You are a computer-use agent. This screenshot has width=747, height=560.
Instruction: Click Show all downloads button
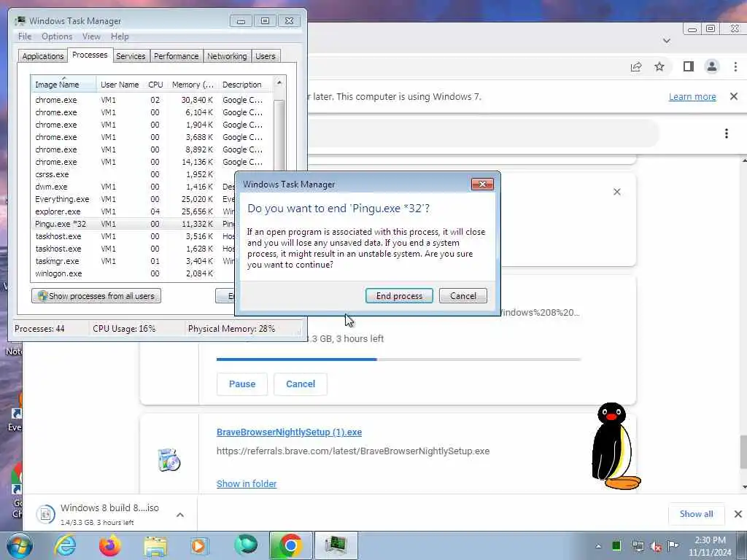(696, 514)
